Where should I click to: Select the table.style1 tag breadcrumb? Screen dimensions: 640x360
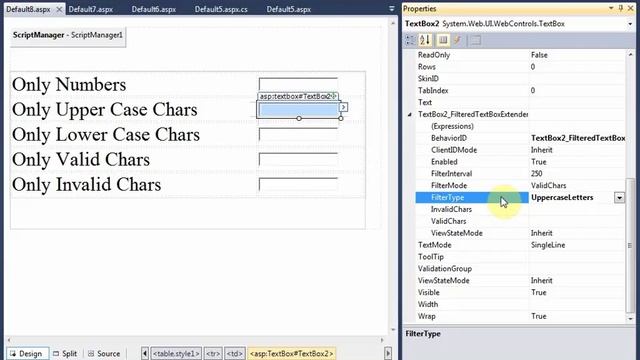(176, 353)
